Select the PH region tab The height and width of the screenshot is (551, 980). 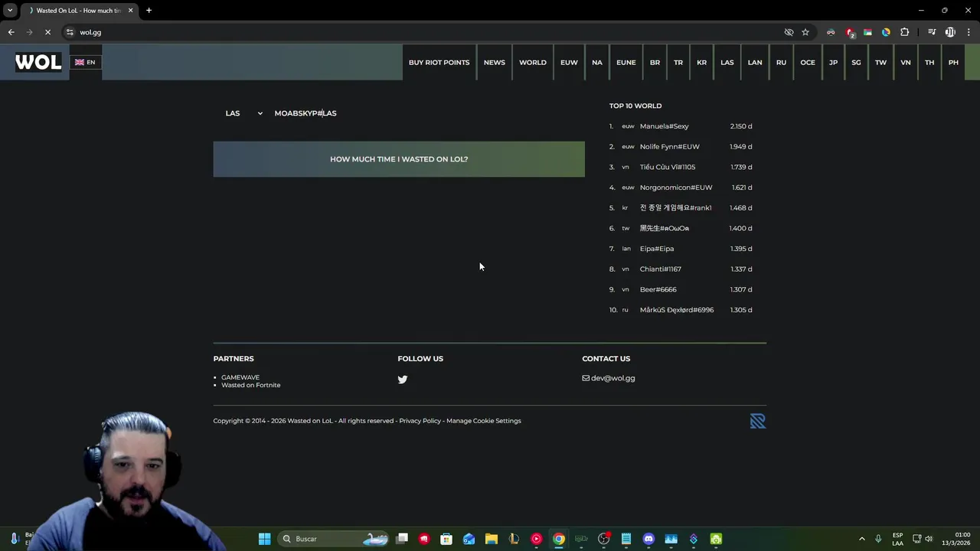point(953,63)
